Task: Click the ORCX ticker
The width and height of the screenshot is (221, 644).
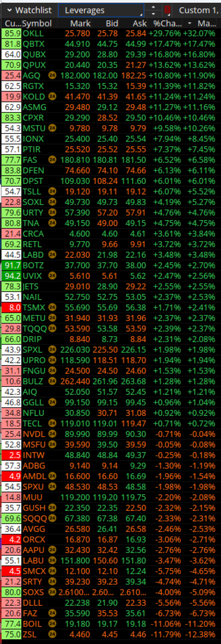Action: pyautogui.click(x=34, y=539)
